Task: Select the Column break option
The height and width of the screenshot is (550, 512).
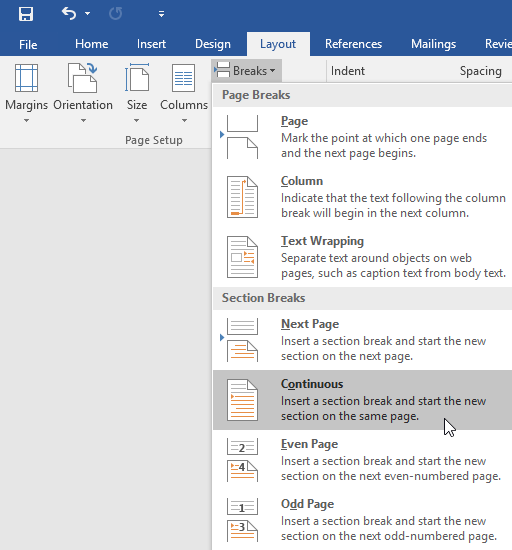Action: click(x=363, y=197)
